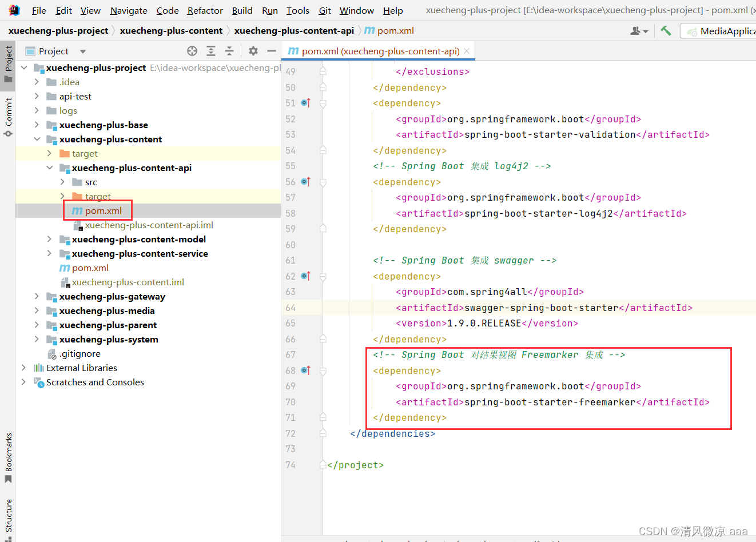Hide the Project panel with minus icon

pyautogui.click(x=272, y=51)
